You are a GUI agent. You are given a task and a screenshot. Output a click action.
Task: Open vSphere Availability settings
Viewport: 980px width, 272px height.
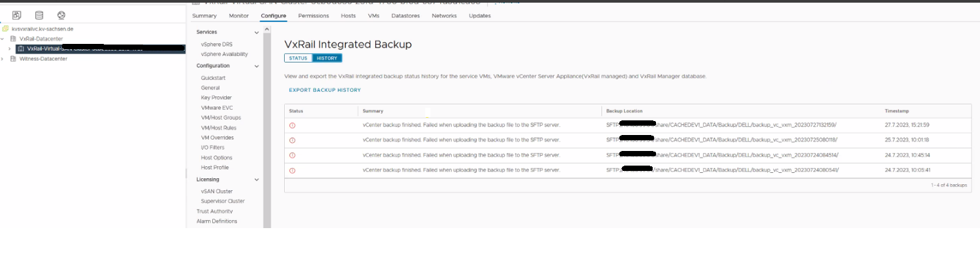pos(224,54)
